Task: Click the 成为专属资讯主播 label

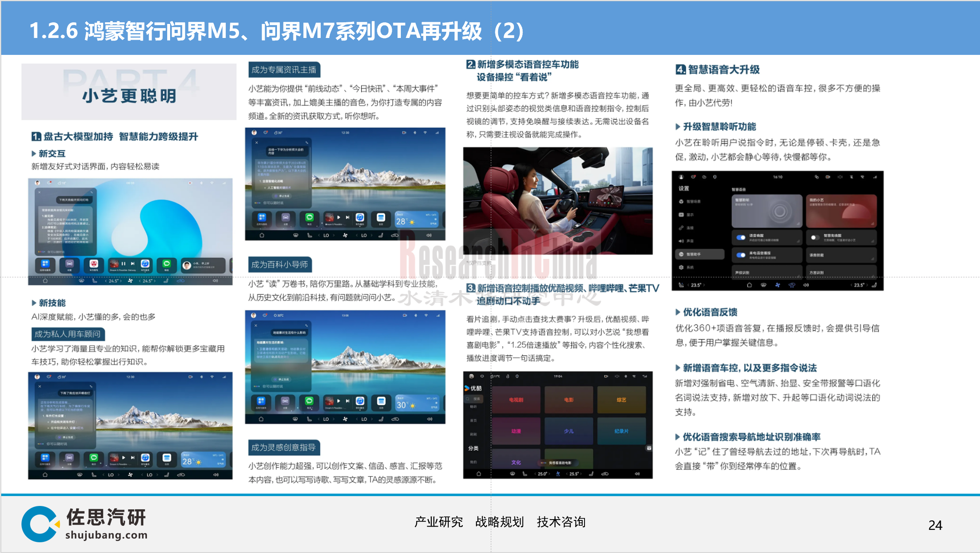Action: pyautogui.click(x=284, y=70)
